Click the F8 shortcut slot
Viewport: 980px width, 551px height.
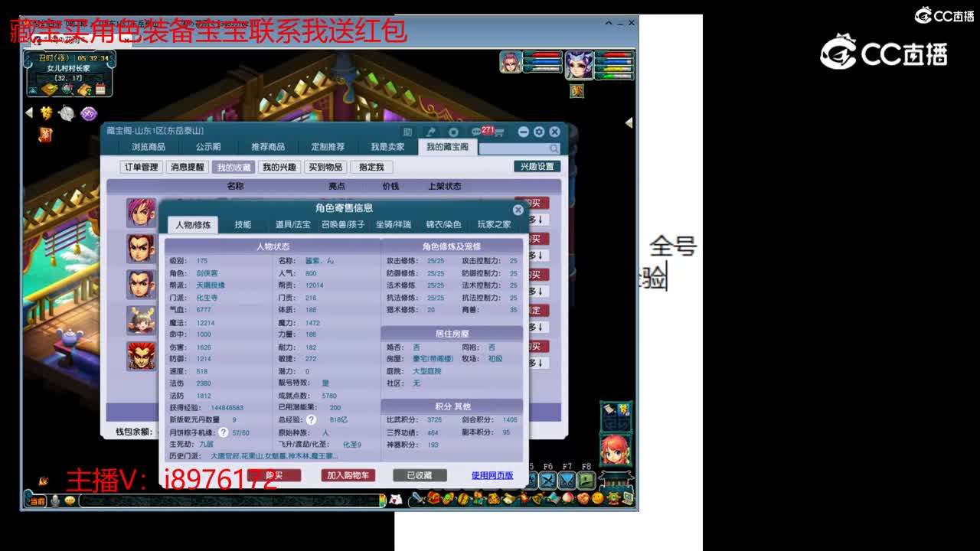(586, 481)
